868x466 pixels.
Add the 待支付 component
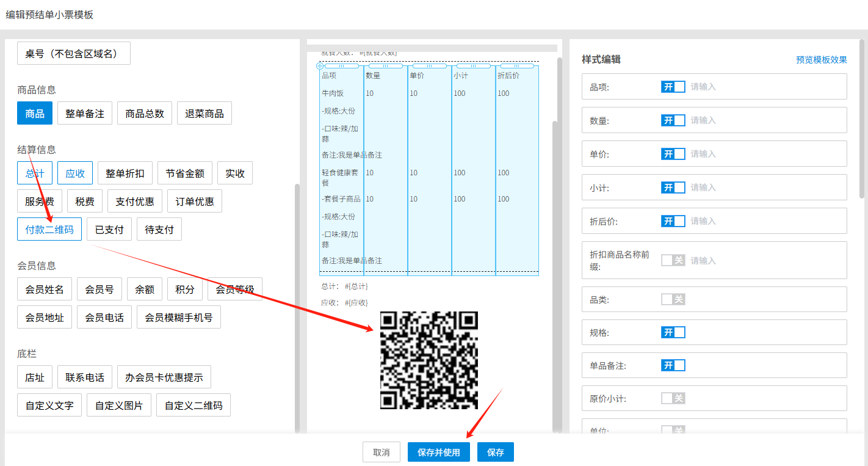point(159,230)
